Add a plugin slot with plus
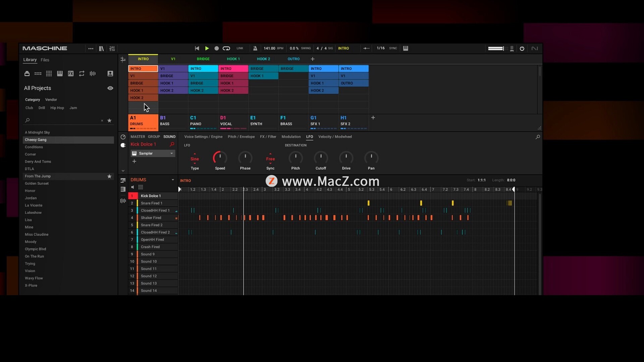 point(134,162)
